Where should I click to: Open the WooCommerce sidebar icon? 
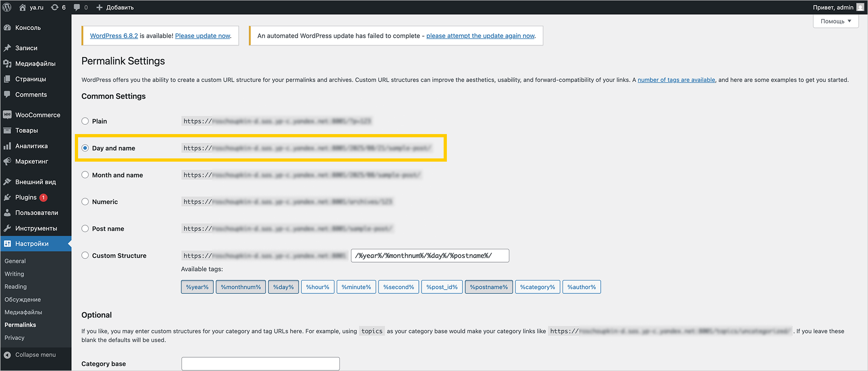[x=7, y=115]
